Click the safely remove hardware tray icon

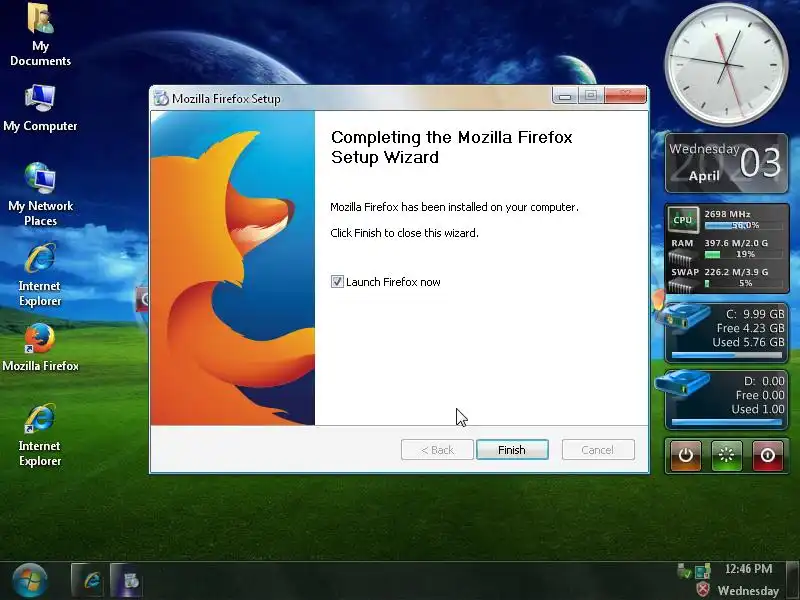click(683, 570)
